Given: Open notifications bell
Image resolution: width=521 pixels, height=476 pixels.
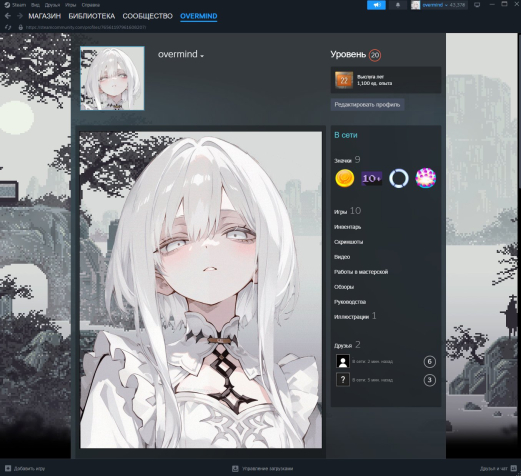Looking at the screenshot, I should coord(398,5).
